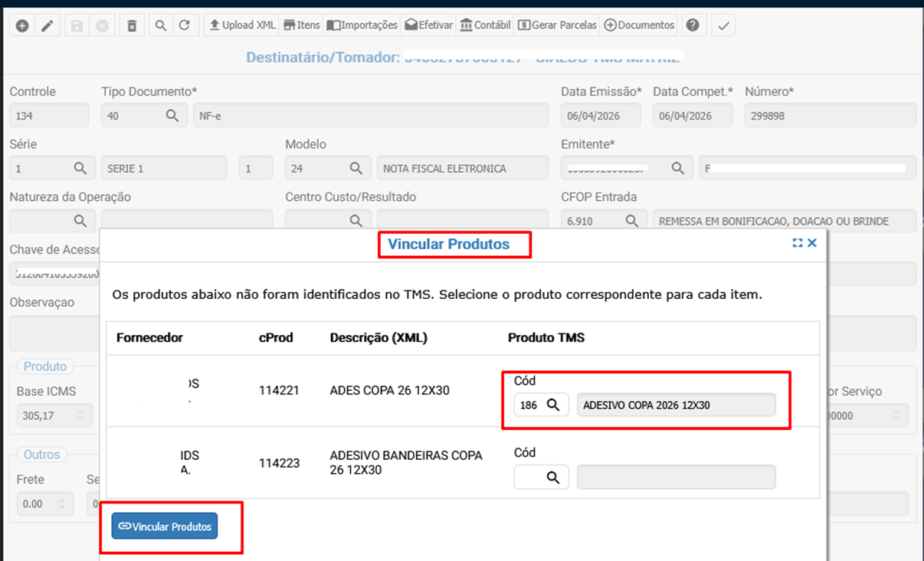Open the CFOP Entrada search lookup

click(632, 221)
